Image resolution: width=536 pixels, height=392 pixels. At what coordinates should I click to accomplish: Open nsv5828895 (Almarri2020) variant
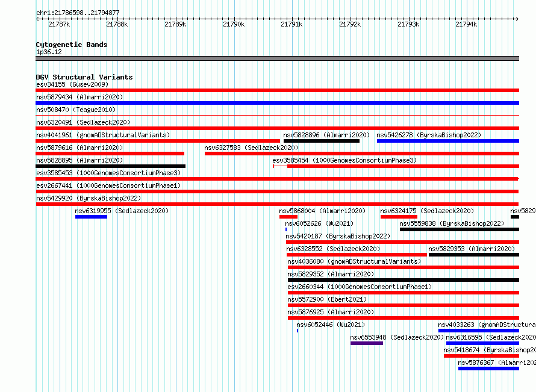(x=79, y=160)
